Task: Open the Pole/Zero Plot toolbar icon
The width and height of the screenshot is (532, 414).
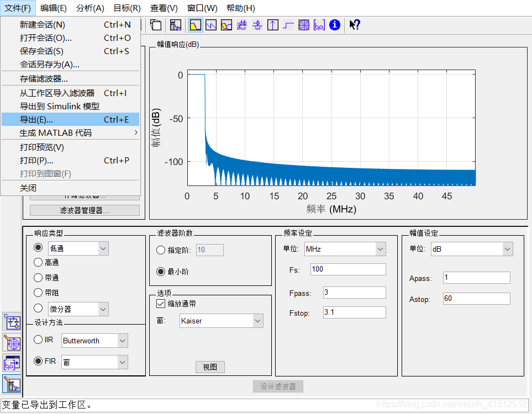Action: (304, 25)
